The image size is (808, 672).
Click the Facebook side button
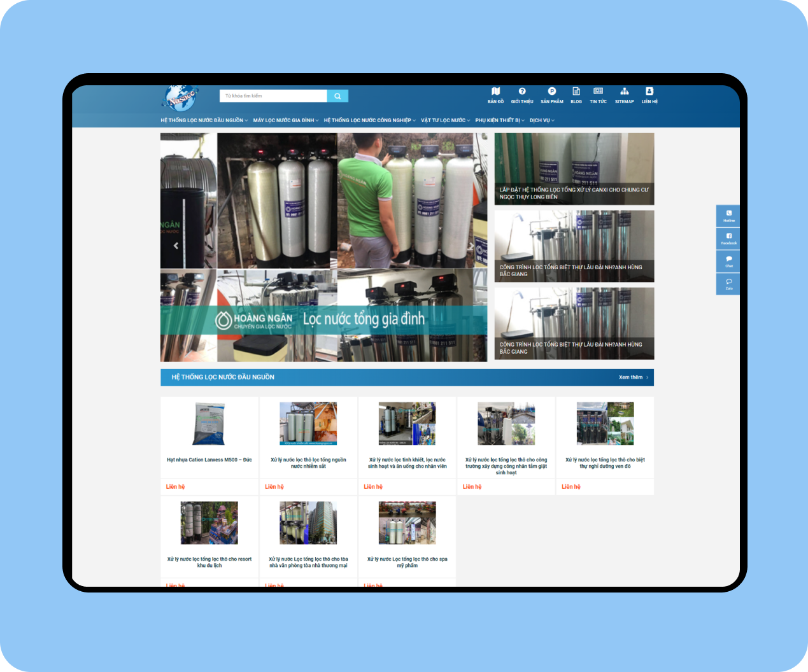coord(728,239)
